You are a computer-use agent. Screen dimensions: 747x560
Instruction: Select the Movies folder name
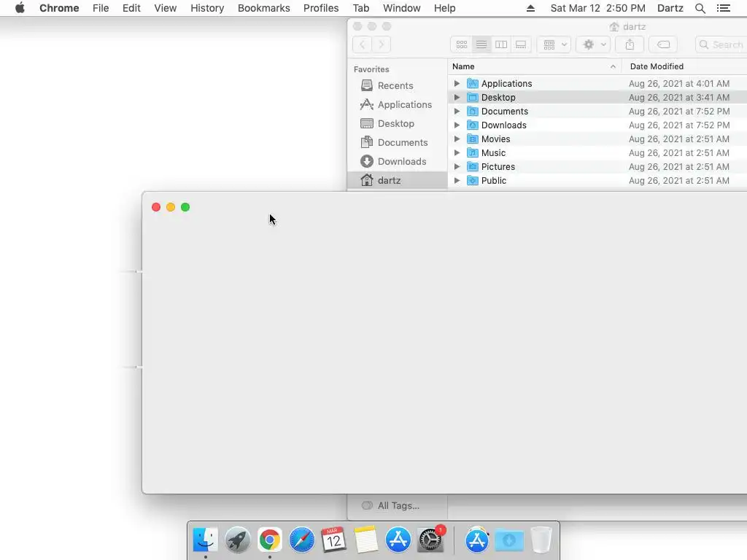pos(495,139)
